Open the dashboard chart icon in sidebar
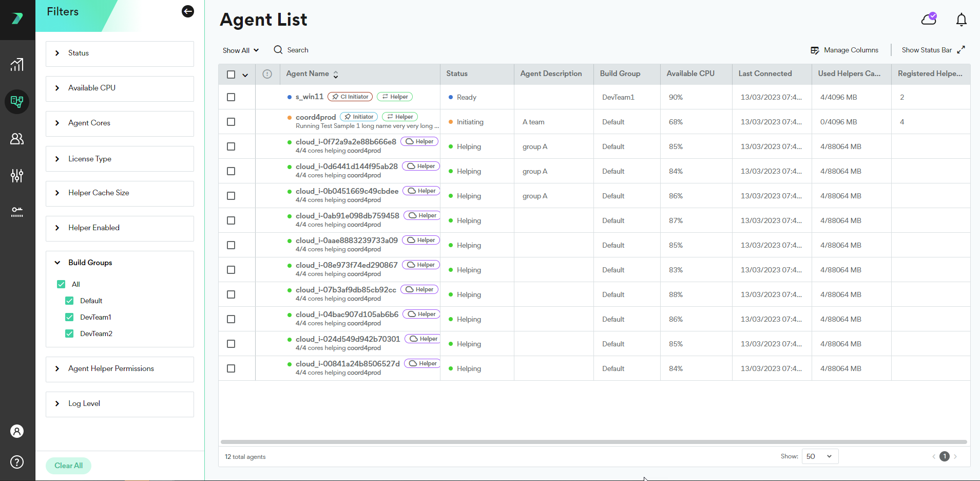980x481 pixels. pos(17,64)
